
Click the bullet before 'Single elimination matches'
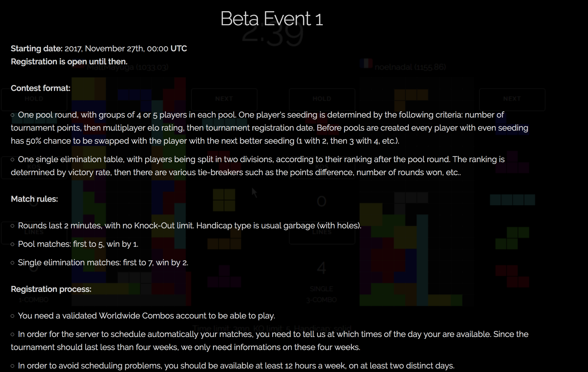(12, 263)
